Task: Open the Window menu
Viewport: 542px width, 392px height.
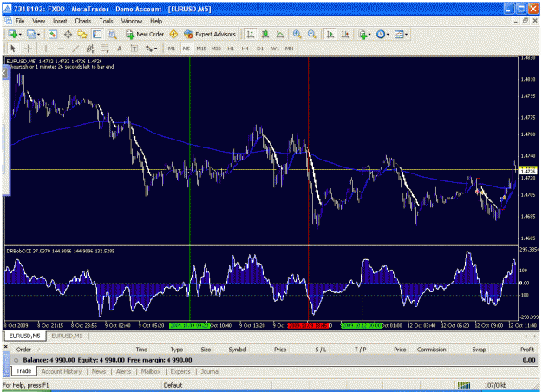Action: tap(132, 21)
